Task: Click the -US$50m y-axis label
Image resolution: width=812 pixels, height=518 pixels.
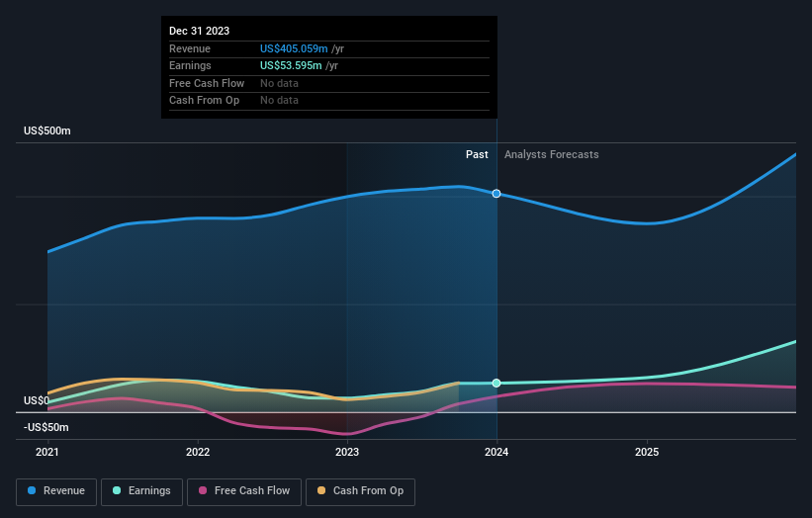Action: (46, 427)
